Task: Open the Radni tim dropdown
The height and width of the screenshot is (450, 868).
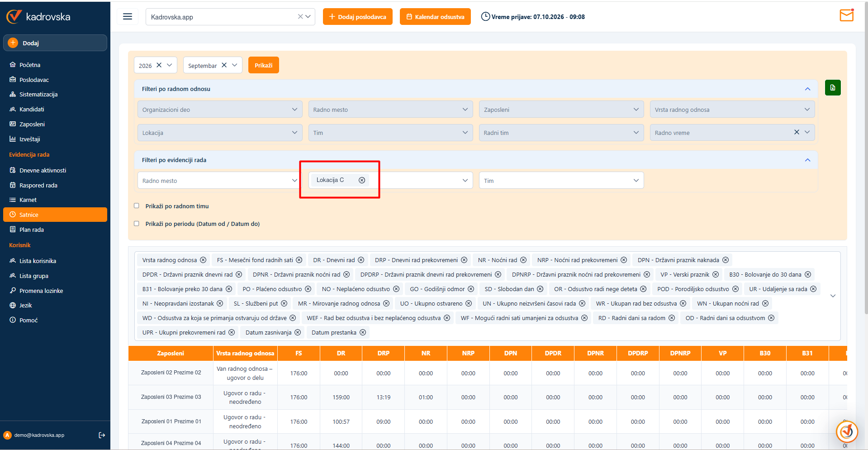Action: 561,133
